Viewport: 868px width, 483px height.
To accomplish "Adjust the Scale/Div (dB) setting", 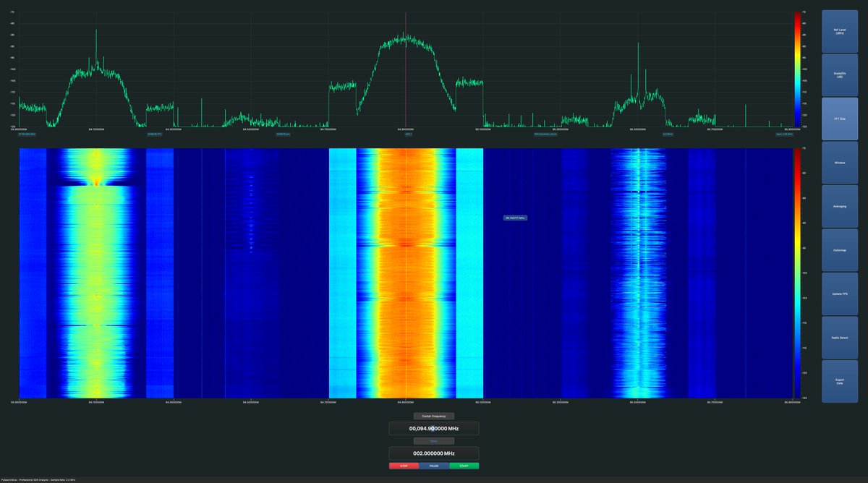I will [x=838, y=74].
